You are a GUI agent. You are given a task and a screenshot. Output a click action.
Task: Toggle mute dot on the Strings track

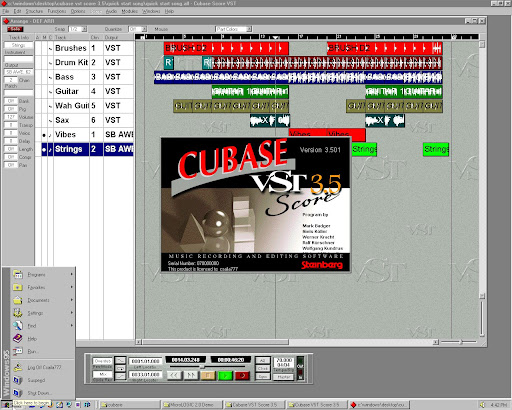pos(44,150)
